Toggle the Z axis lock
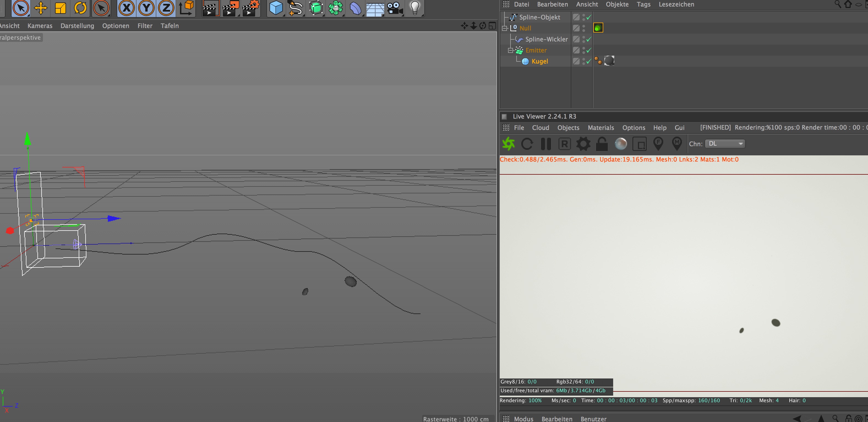868x422 pixels. (166, 8)
